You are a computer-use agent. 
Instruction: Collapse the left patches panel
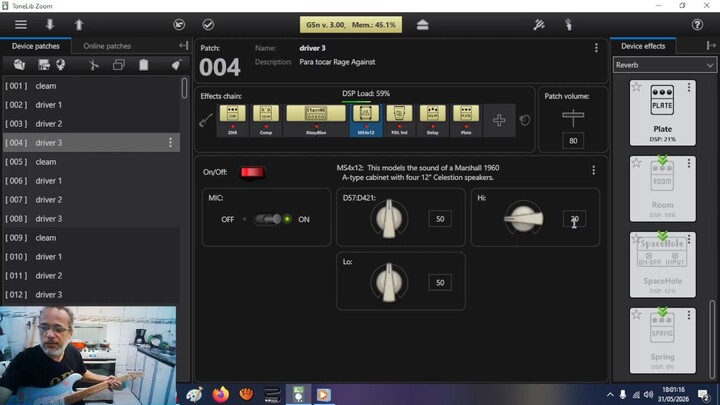pos(184,45)
